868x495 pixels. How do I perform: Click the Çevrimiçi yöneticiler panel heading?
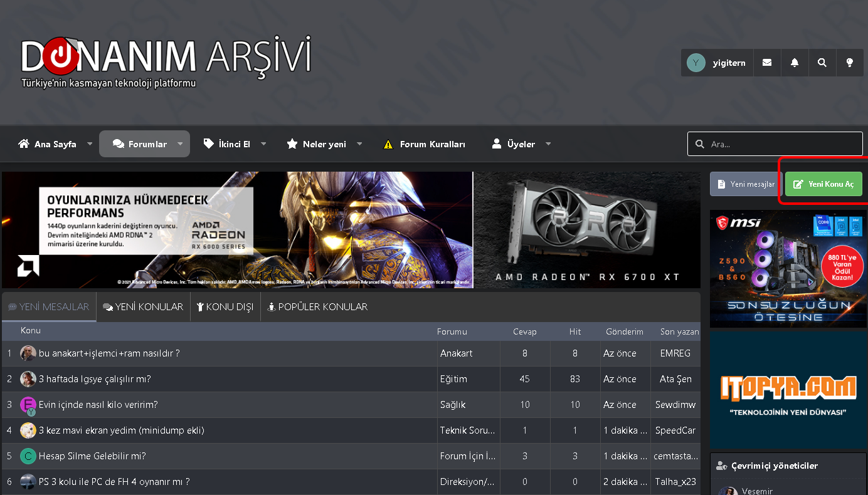pos(775,466)
